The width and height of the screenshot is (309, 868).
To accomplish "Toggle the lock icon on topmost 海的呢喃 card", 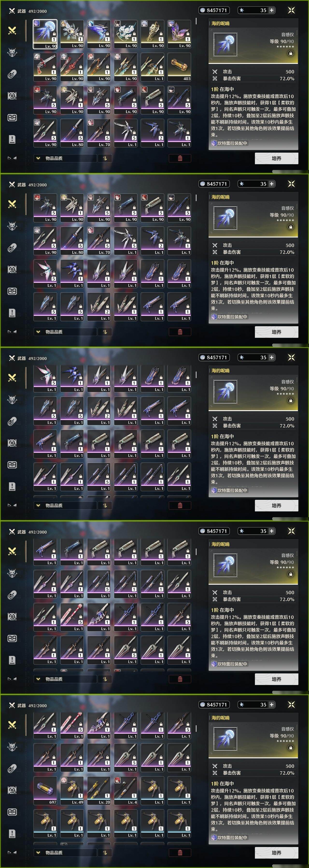I will [290, 53].
